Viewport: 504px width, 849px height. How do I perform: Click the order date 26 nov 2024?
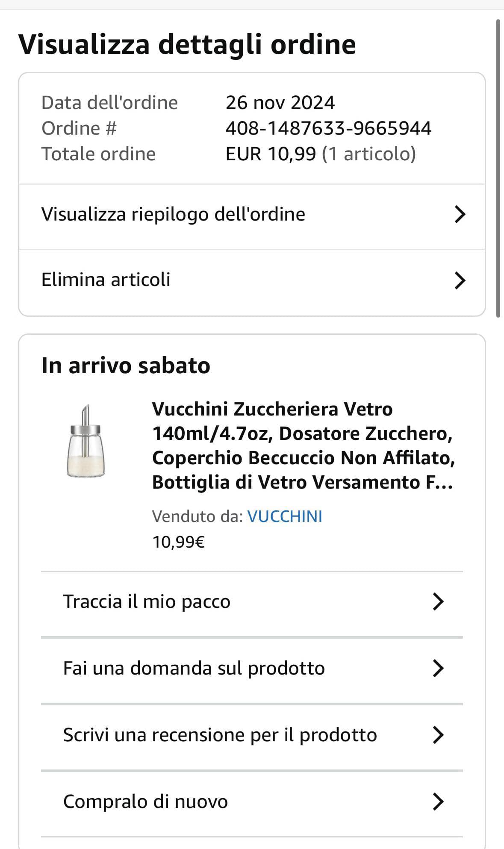pyautogui.click(x=280, y=103)
